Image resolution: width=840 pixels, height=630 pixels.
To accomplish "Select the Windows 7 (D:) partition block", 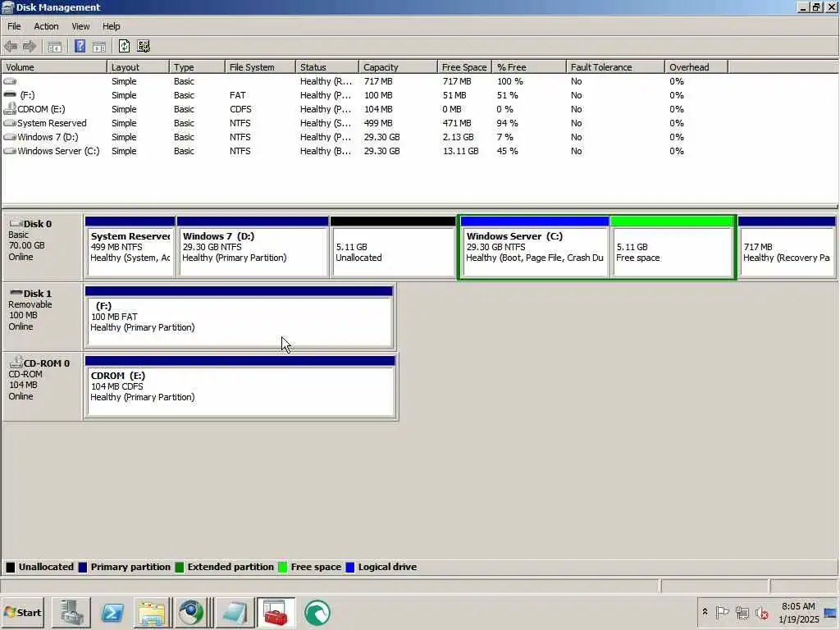I will click(x=253, y=247).
